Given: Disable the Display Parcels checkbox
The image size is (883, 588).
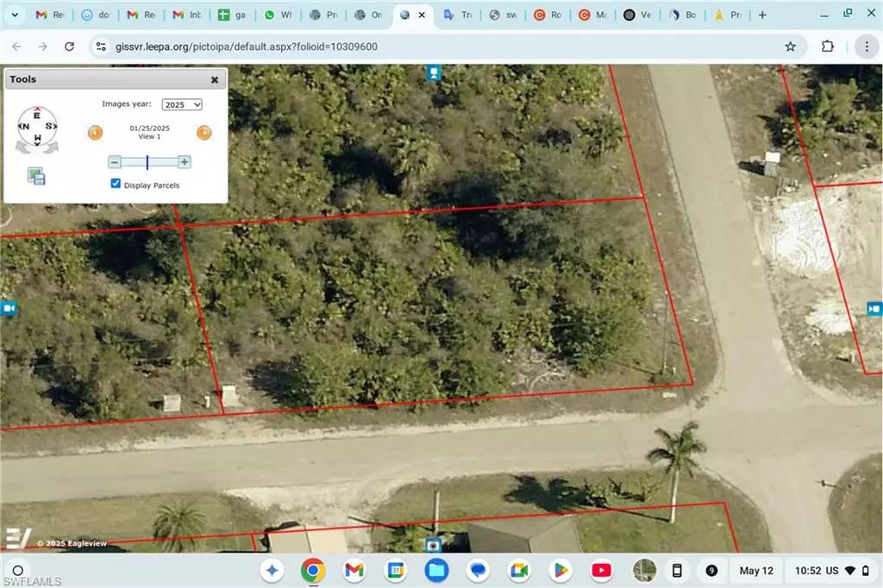Looking at the screenshot, I should tap(116, 183).
